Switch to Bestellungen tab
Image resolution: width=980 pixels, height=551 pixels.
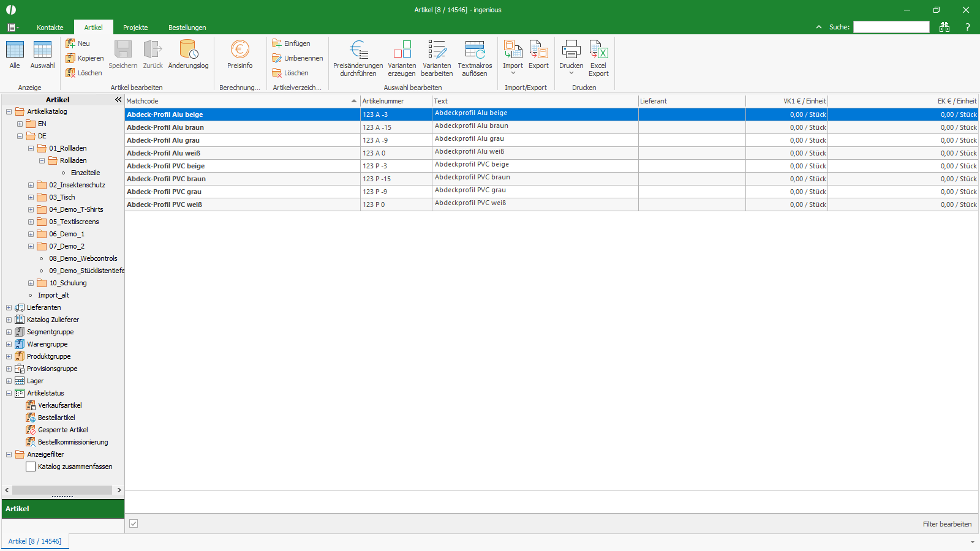[187, 28]
